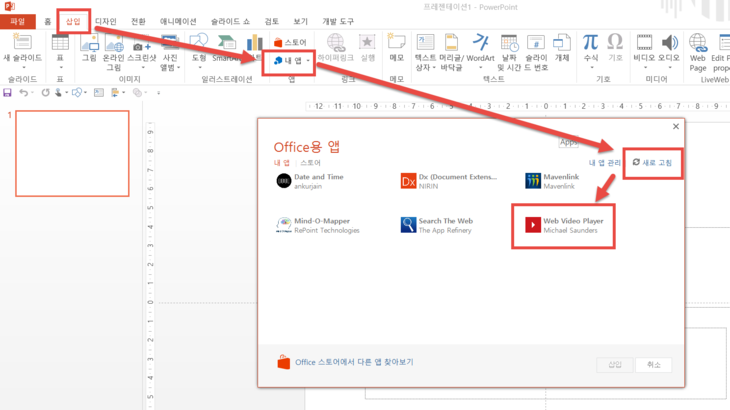Select the Date and Time app
This screenshot has width=730, height=410.
(x=310, y=181)
